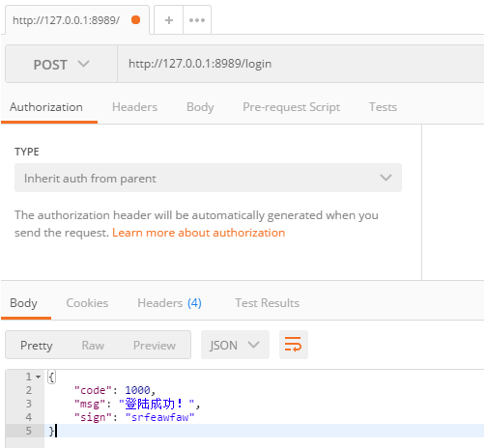Switch response view to Pretty
The image size is (486, 448).
coord(36,346)
